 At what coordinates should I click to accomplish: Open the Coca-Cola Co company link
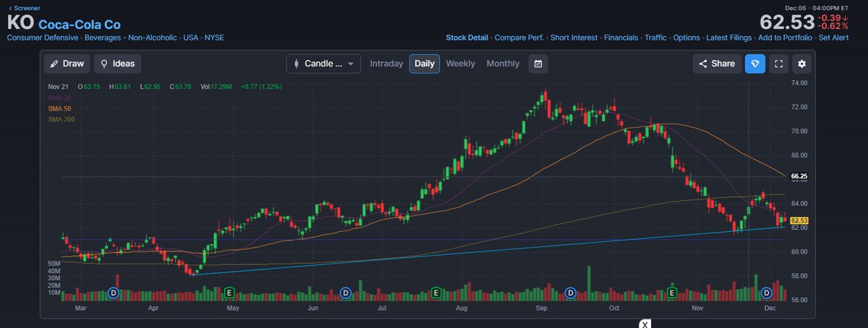click(x=80, y=25)
